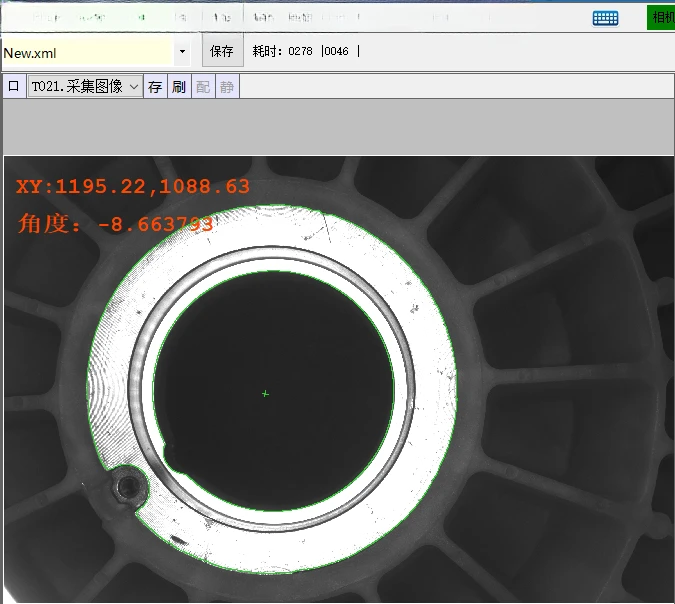675x604 pixels.
Task: Click the 0046 timing value
Action: pos(337,51)
